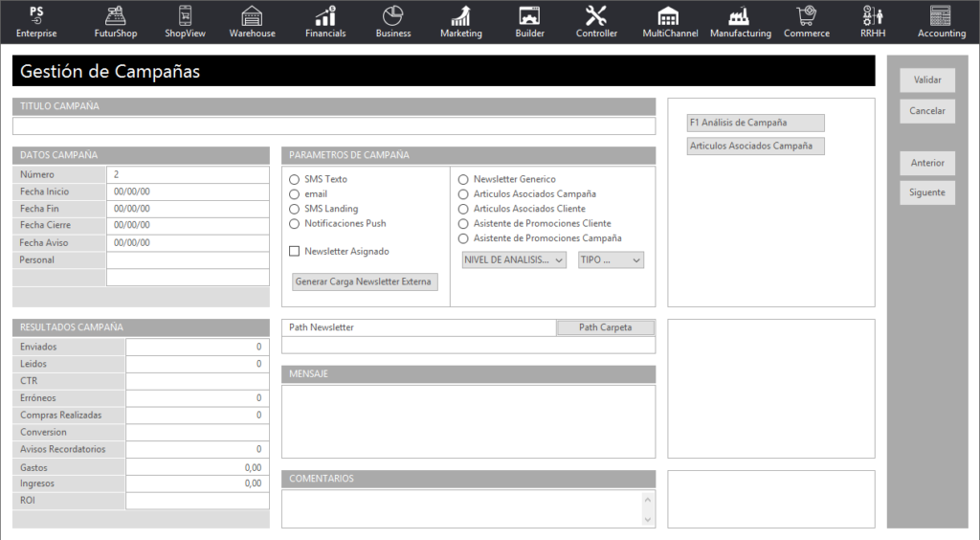Image resolution: width=980 pixels, height=540 pixels.
Task: Select the Notificaciones Push radio option
Action: (295, 224)
